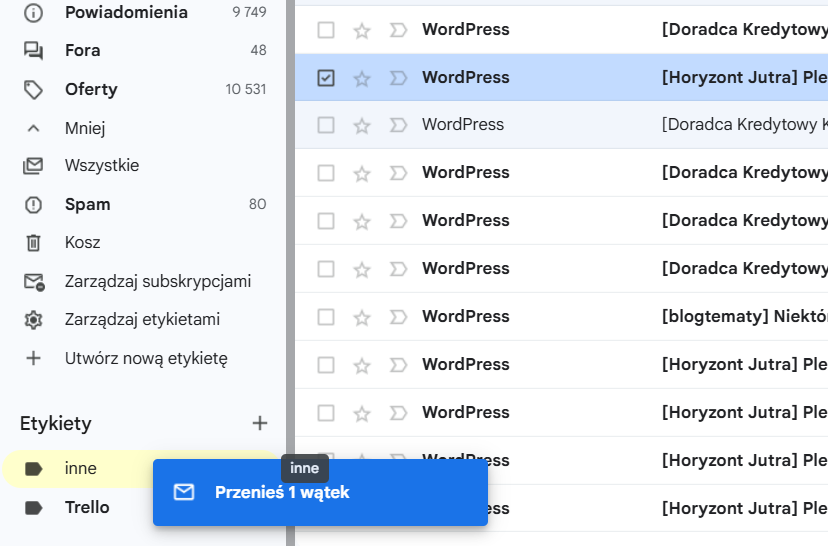828x546 pixels.
Task: Click the Oferty tag icon
Action: point(33,90)
